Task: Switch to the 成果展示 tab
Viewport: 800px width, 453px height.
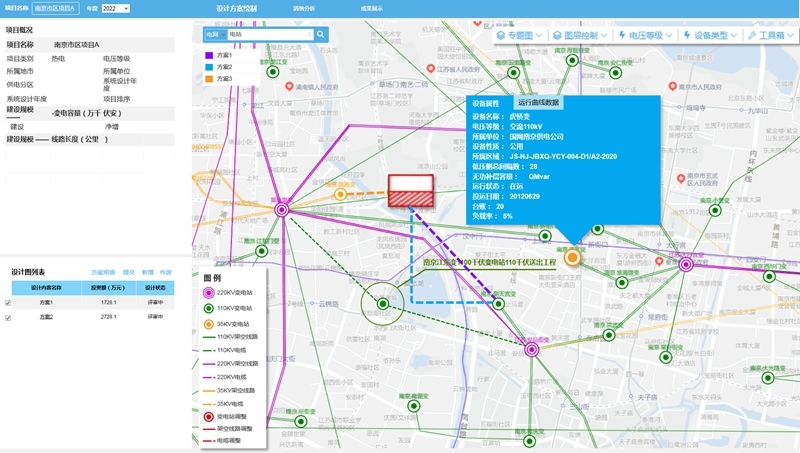Action: (x=371, y=8)
